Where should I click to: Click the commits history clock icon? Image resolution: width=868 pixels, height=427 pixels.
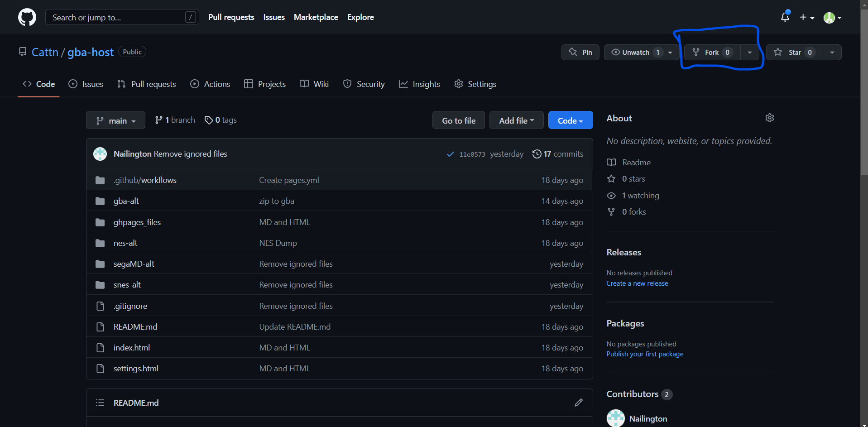pyautogui.click(x=537, y=154)
